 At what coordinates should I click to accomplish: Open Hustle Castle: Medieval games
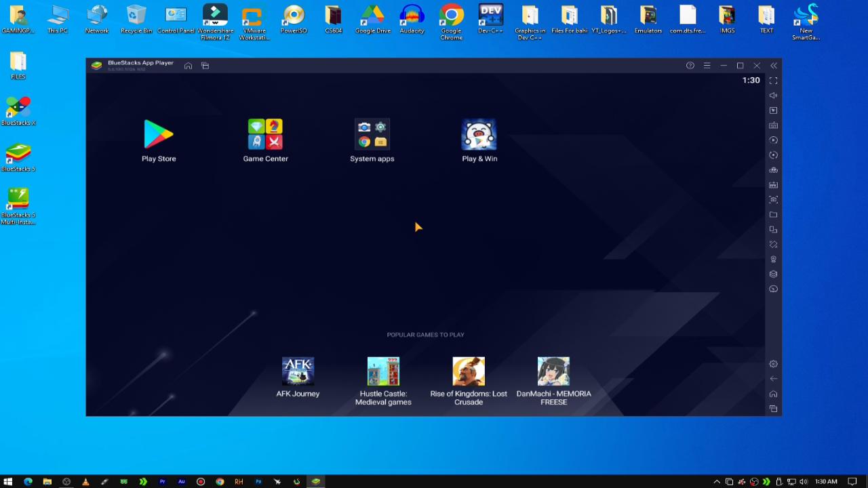[x=383, y=381]
